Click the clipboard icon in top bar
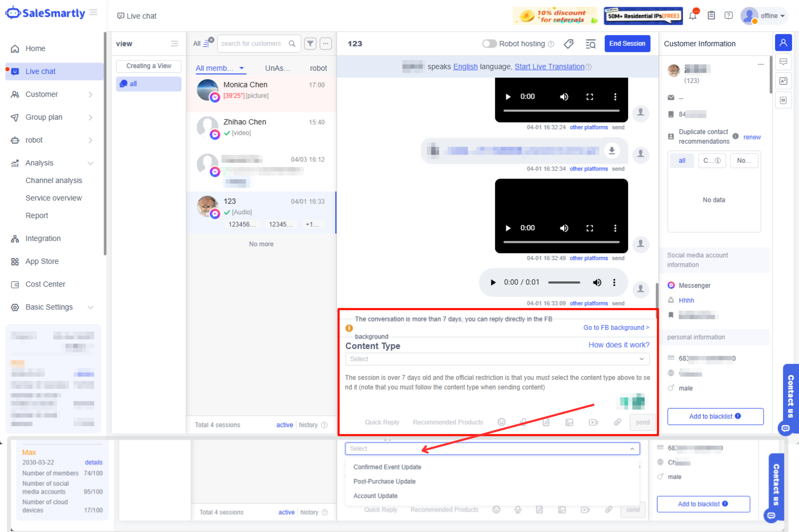This screenshot has height=532, width=799. (711, 16)
